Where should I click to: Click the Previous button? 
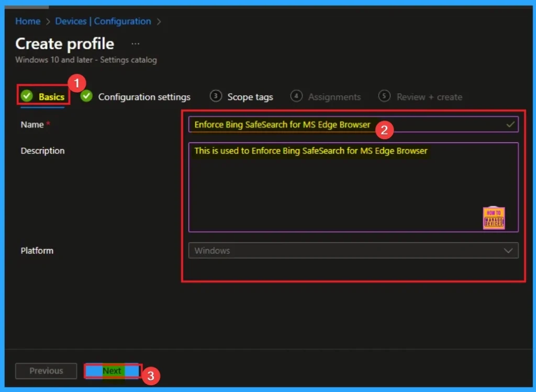click(x=46, y=371)
